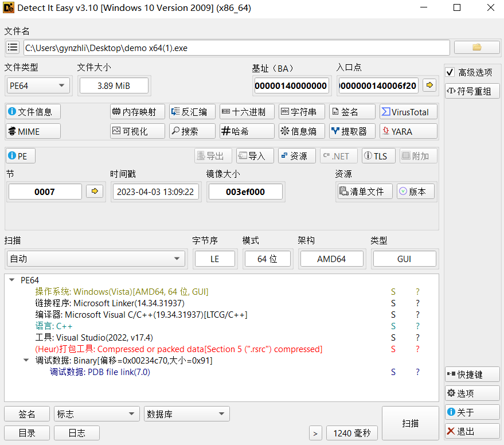Click 签名 button at bottom left
504x445 pixels.
[x=27, y=414]
